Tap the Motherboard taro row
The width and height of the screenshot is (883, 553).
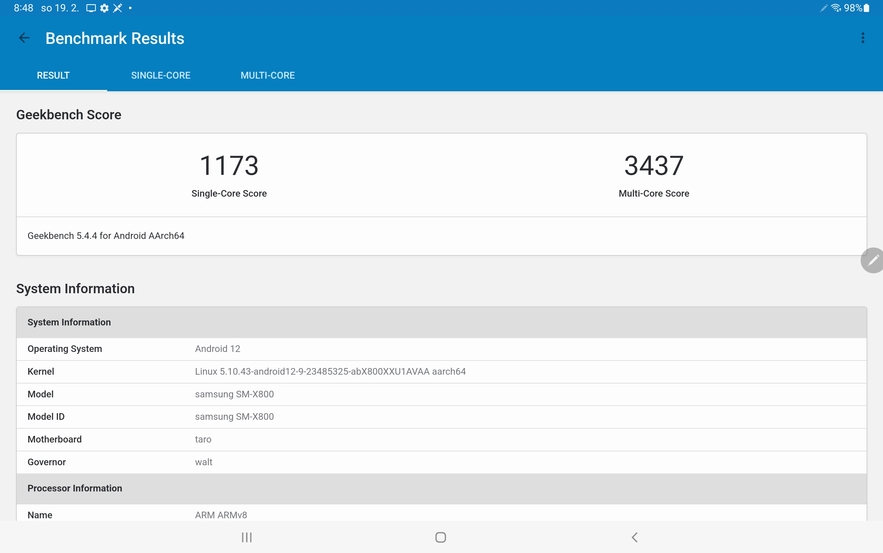[x=441, y=439]
